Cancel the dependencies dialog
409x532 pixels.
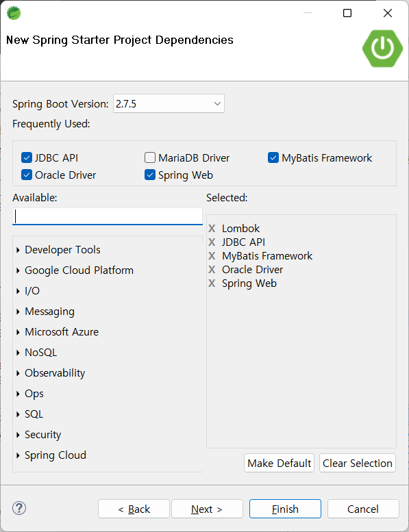pos(363,509)
